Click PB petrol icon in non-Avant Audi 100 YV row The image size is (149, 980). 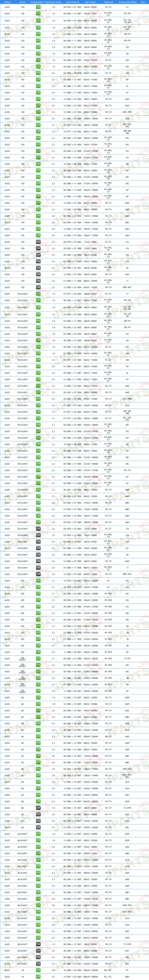coord(38,7)
